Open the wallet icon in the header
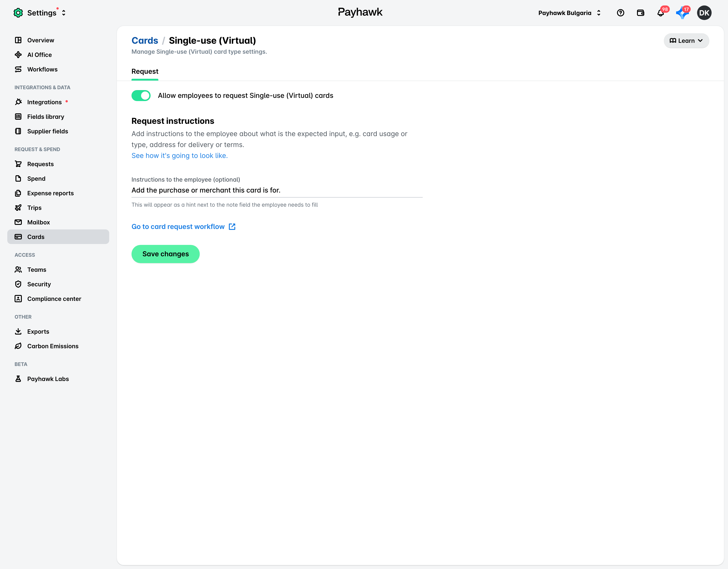The image size is (728, 569). [640, 13]
